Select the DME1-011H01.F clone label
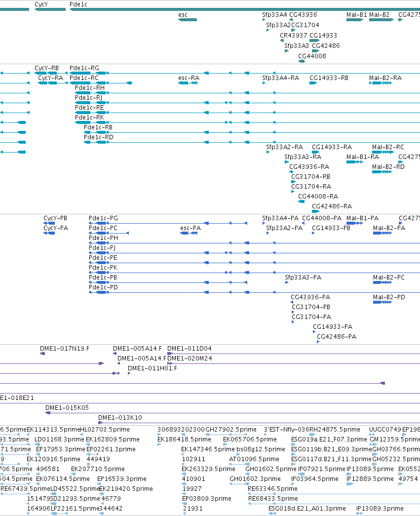The image size is (420, 516). pyautogui.click(x=153, y=368)
